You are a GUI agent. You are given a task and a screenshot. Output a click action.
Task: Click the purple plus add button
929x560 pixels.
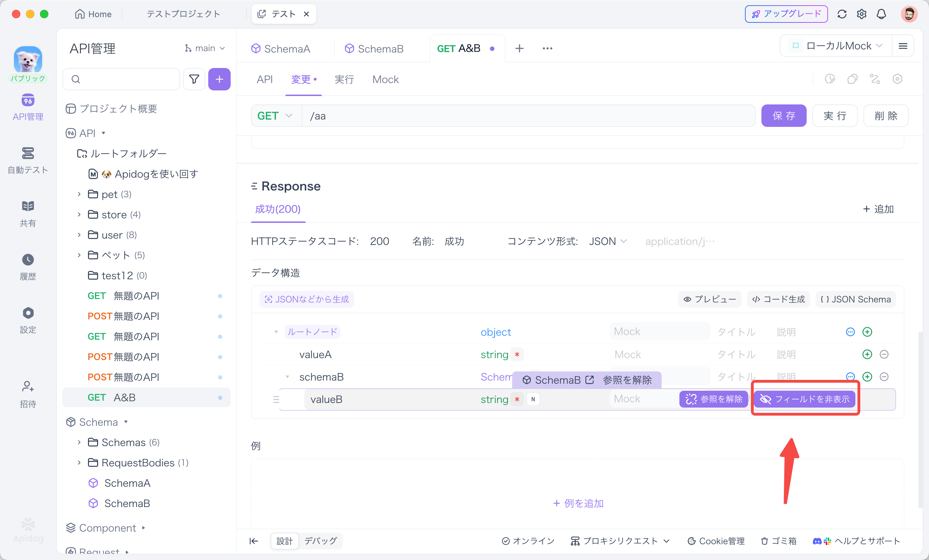(219, 79)
